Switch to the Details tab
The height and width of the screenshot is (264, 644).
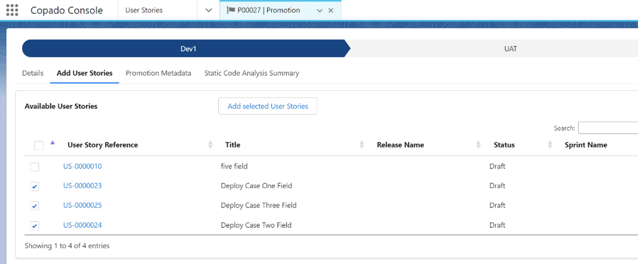(33, 73)
